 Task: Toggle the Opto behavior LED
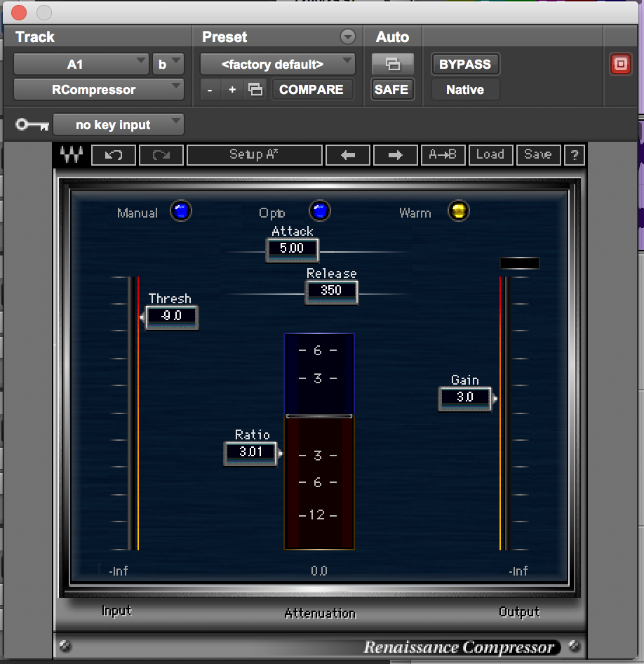coord(319,211)
